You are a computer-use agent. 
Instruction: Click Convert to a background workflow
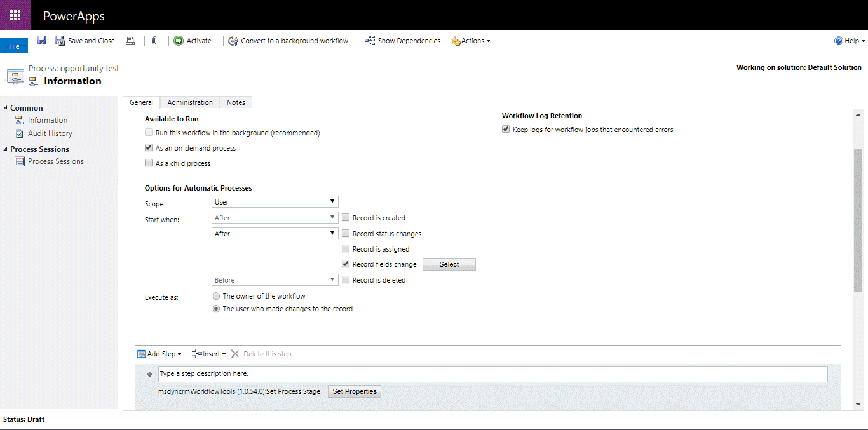pyautogui.click(x=289, y=40)
